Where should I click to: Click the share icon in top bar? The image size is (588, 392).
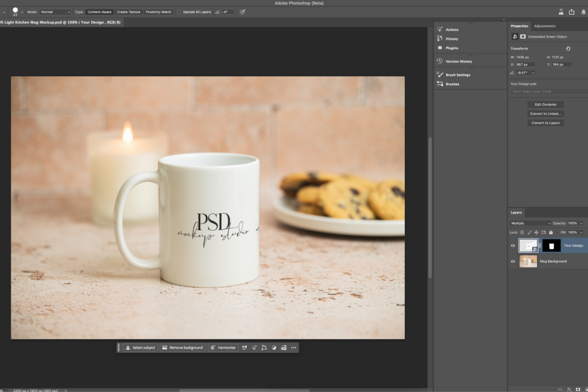coord(571,11)
